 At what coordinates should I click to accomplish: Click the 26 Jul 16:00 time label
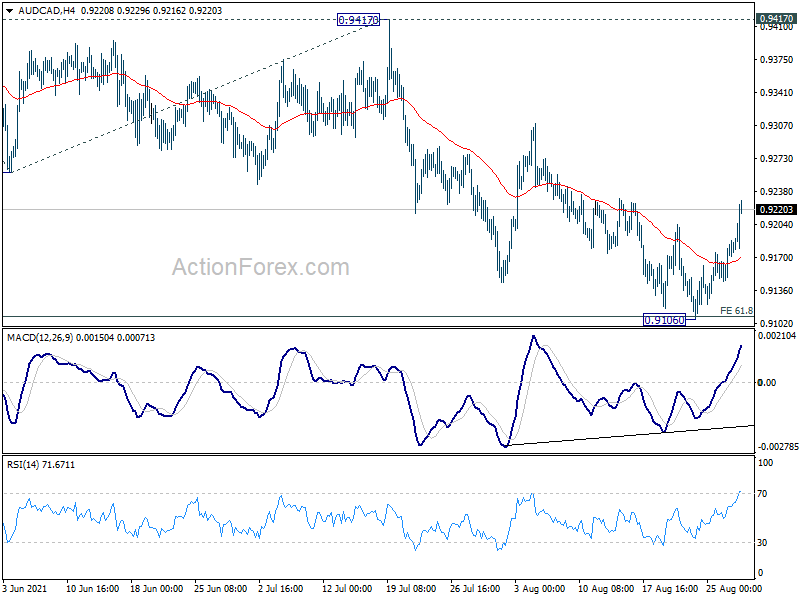pos(476,589)
